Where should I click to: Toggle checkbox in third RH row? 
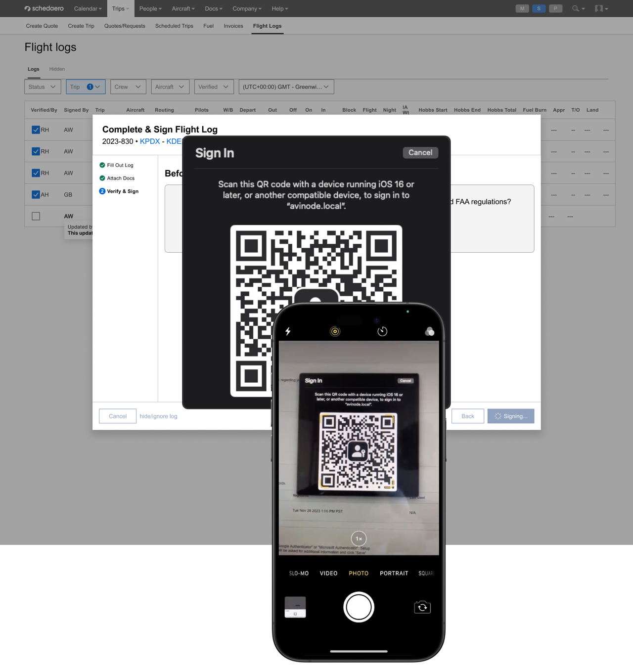coord(36,173)
